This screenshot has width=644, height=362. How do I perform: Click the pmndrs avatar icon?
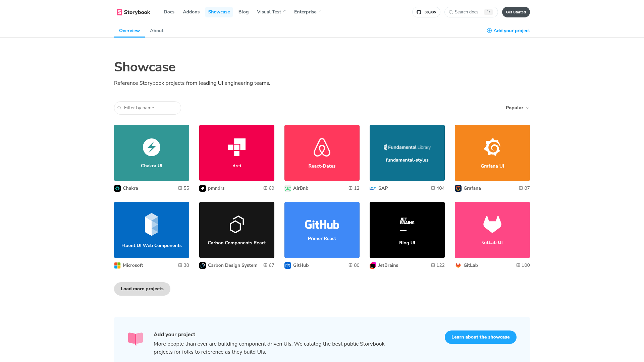pos(203,188)
